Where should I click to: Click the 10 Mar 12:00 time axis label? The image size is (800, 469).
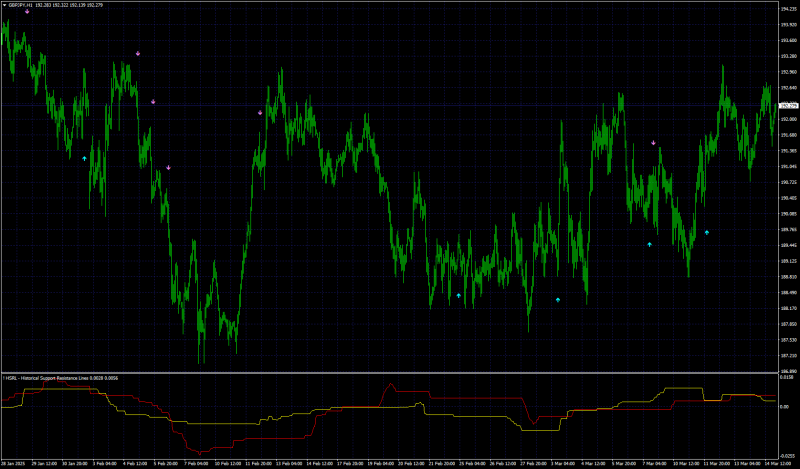click(686, 464)
